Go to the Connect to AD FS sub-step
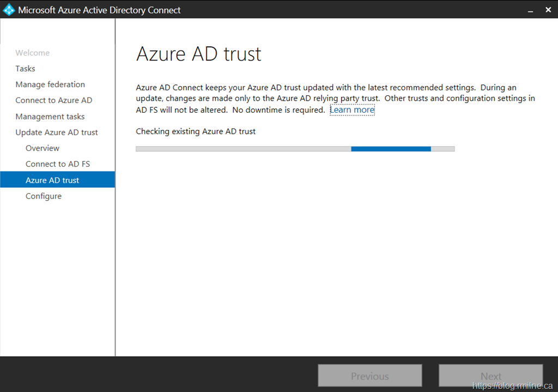 (58, 164)
